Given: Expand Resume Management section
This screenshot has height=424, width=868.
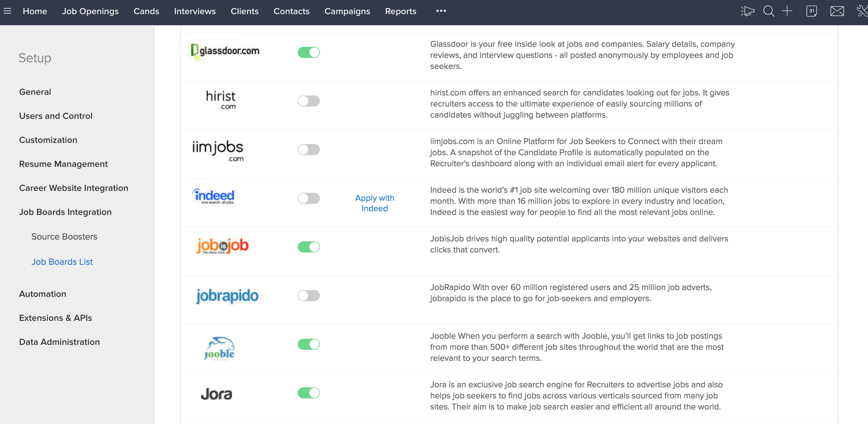Looking at the screenshot, I should pyautogui.click(x=63, y=164).
